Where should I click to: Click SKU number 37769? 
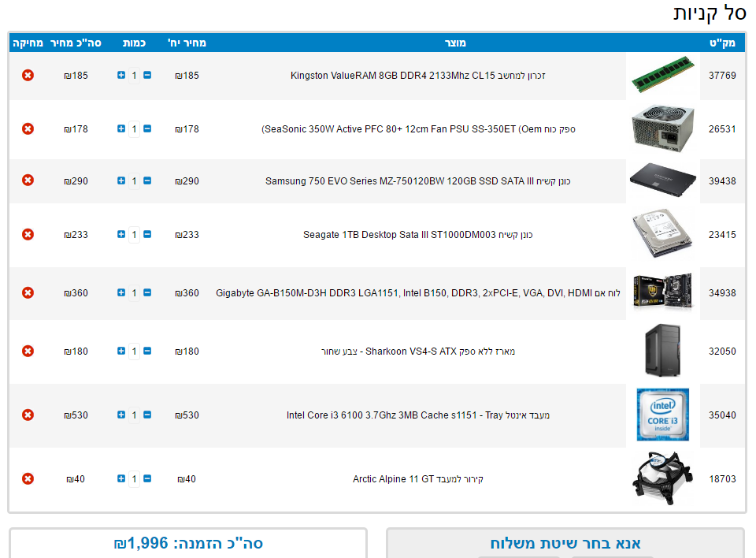722,76
